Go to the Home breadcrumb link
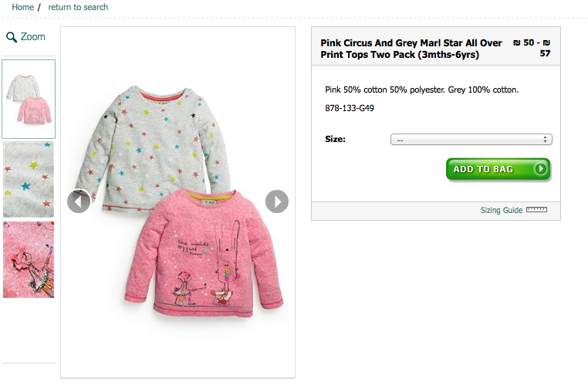Viewport: 588px width, 389px height. 22,7
